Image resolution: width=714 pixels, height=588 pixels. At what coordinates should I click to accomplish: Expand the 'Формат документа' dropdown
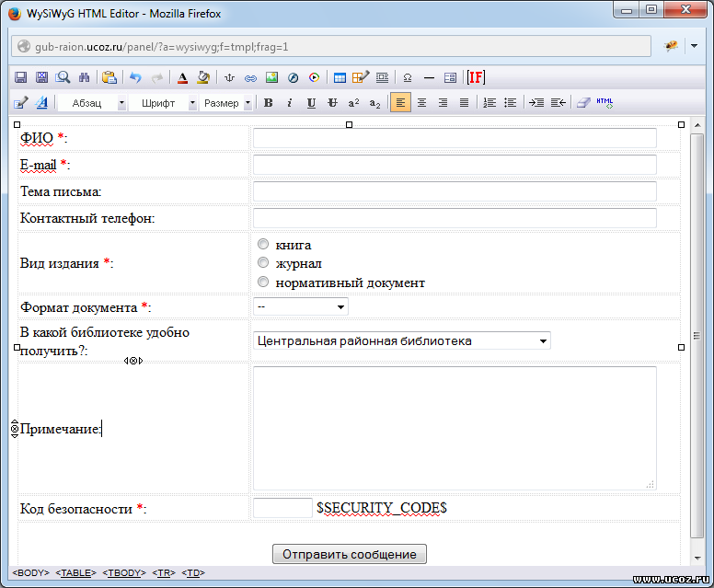click(300, 306)
